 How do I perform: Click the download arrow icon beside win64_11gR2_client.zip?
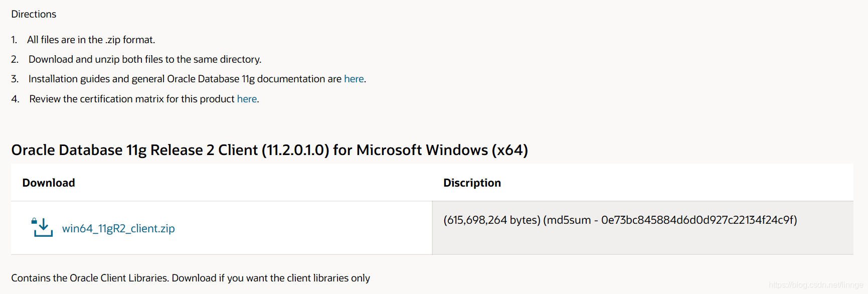point(44,228)
